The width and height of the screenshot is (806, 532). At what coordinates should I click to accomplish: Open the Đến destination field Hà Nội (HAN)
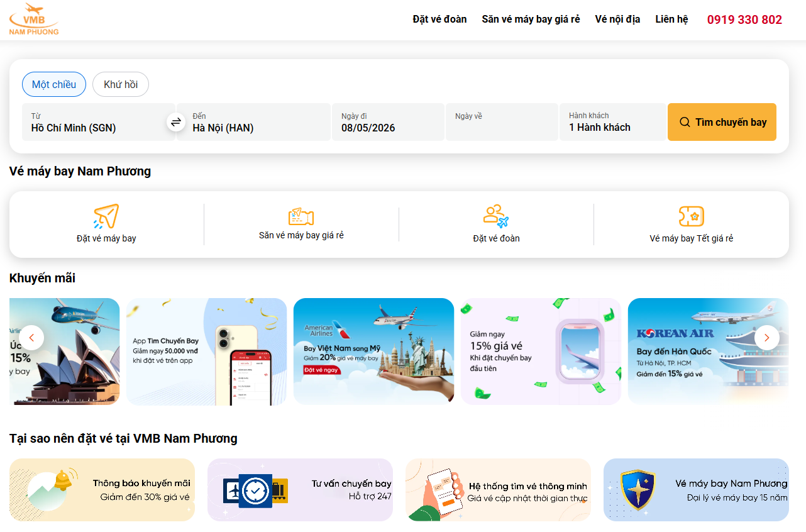coord(253,122)
